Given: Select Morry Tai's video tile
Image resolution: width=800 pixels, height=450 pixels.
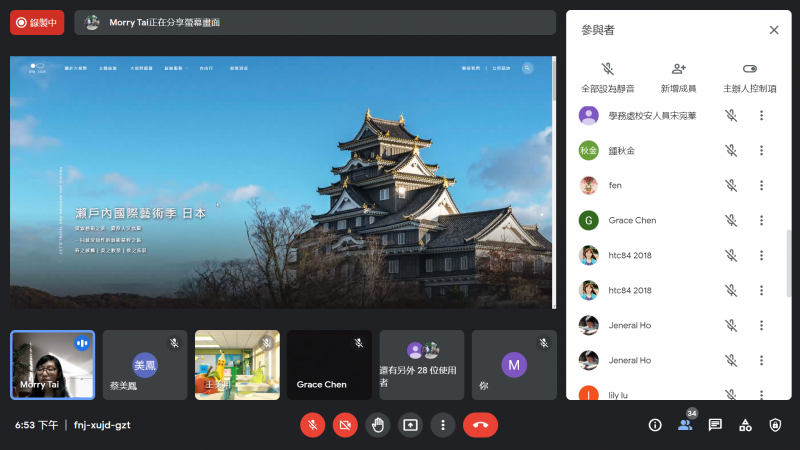Looking at the screenshot, I should tap(53, 365).
